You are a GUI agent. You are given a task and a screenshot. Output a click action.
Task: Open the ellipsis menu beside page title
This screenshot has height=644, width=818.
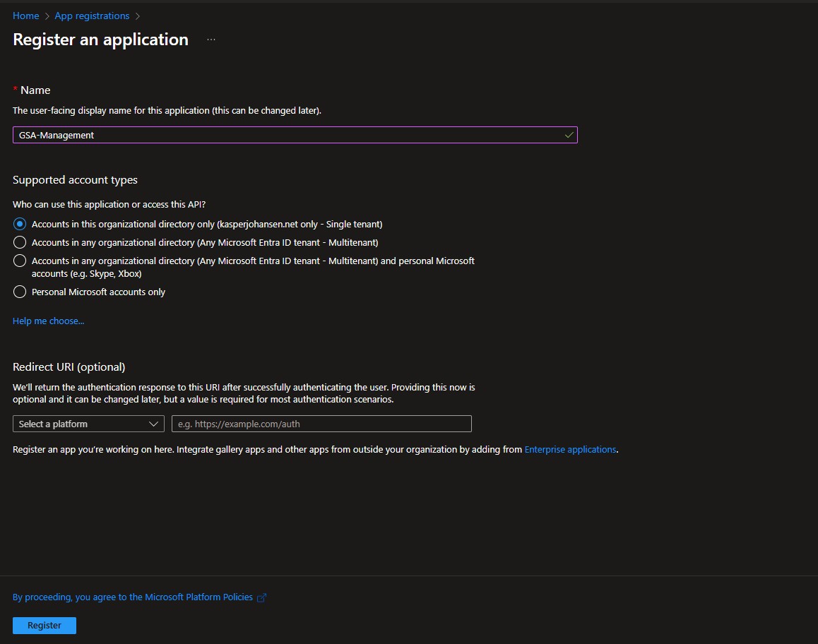point(211,40)
